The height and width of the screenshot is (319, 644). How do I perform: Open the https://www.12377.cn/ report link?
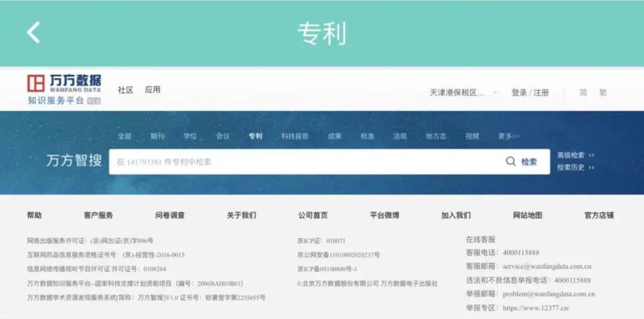point(536,308)
